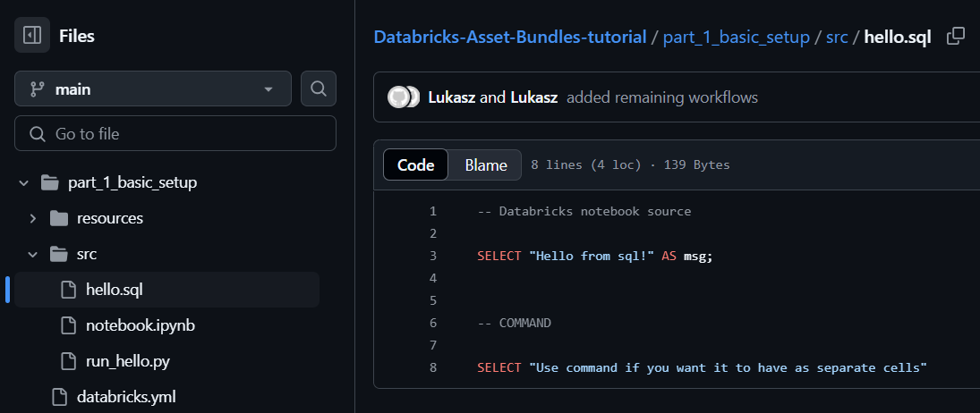
Task: Click line number 3 in code
Action: (x=433, y=256)
